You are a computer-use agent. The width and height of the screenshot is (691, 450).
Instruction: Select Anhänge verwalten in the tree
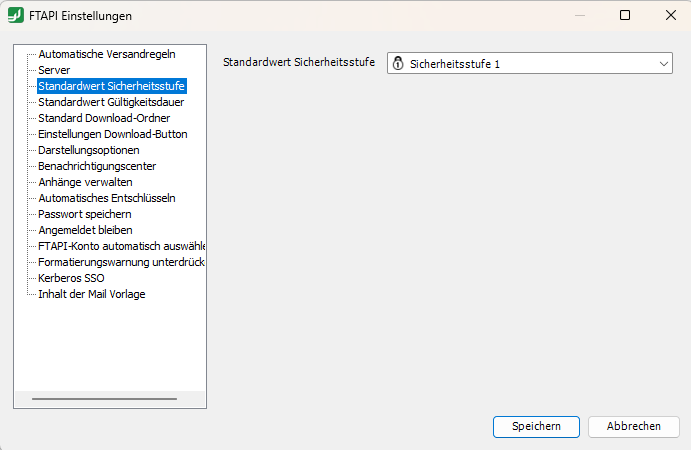[85, 182]
